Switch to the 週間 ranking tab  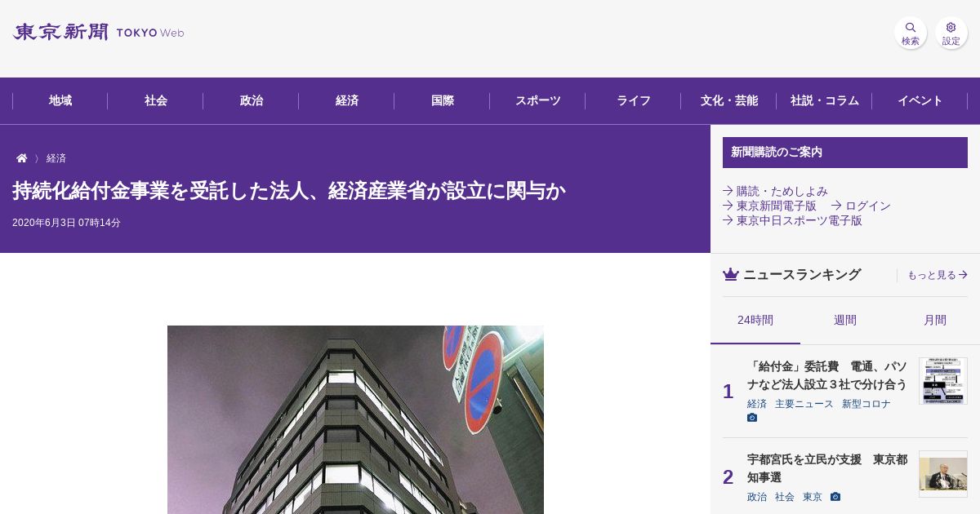(845, 320)
